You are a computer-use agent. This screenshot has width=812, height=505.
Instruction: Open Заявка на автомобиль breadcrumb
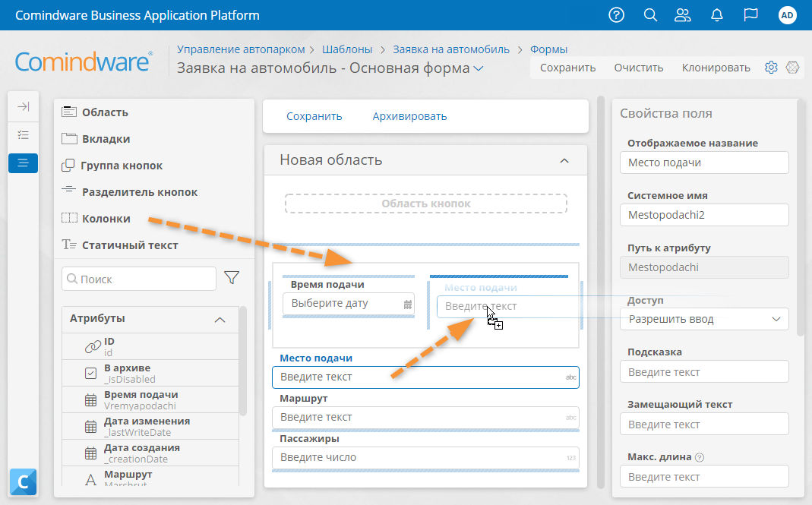coord(451,49)
